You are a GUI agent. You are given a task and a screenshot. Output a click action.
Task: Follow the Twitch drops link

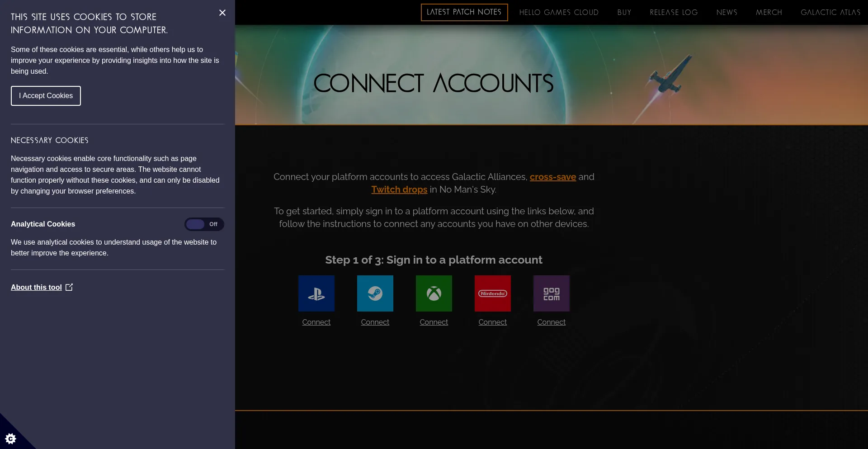[399, 189]
